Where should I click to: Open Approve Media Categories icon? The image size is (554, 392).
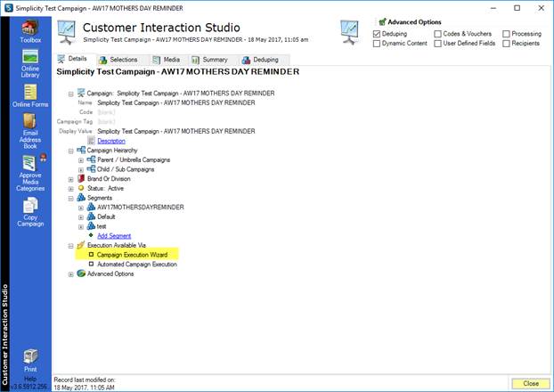point(29,163)
